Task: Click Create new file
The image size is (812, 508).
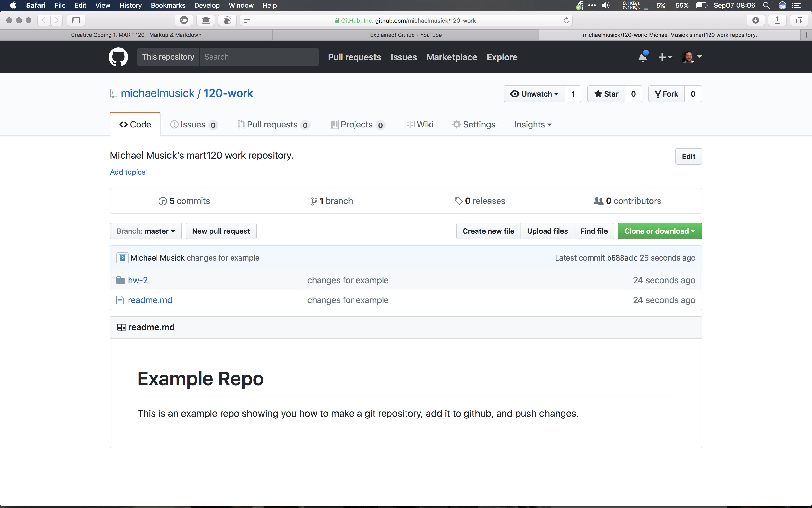Action: tap(488, 231)
